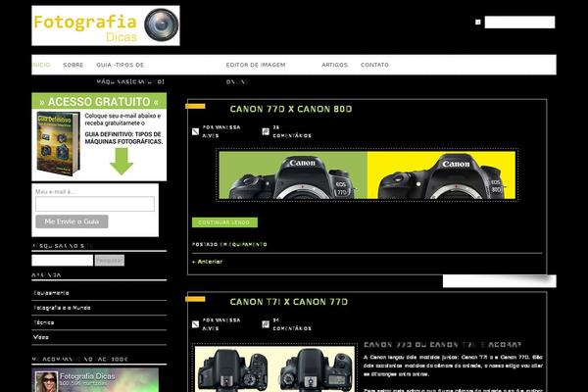Click the Continuar Lendo button
This screenshot has height=392, width=588.
coord(224,222)
